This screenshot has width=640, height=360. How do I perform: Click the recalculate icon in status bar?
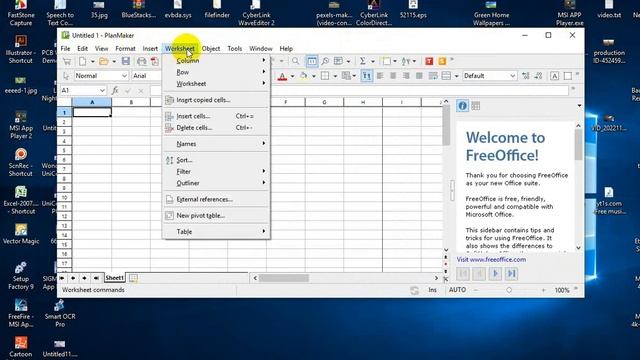(x=414, y=290)
